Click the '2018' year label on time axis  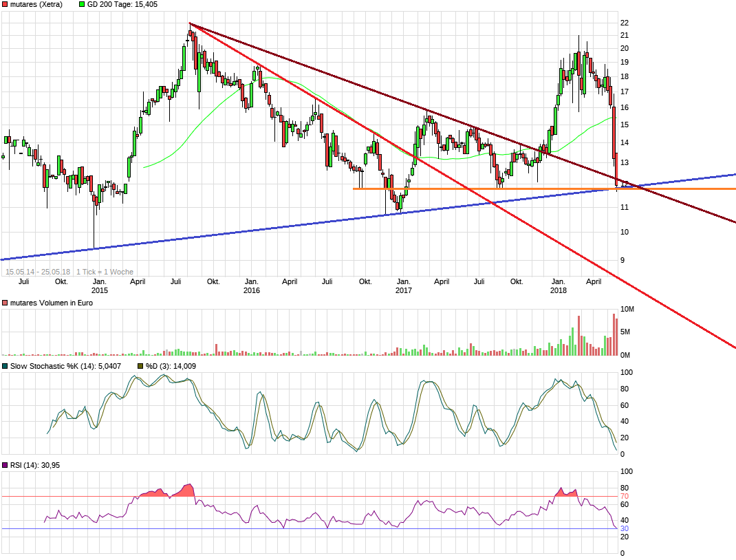(x=558, y=290)
